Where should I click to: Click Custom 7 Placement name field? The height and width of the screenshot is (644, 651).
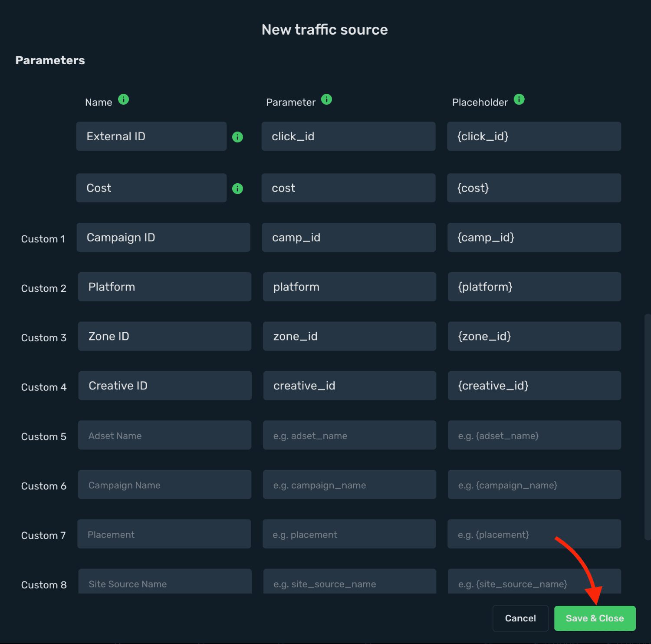coord(164,534)
